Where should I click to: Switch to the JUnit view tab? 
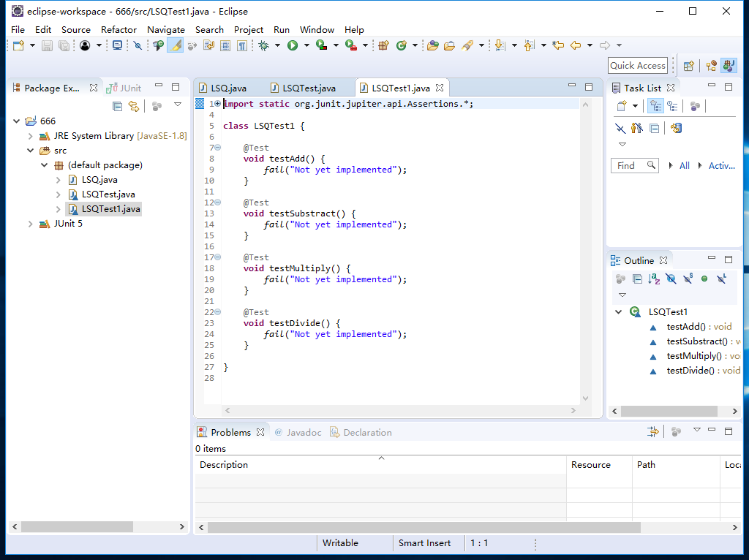(124, 88)
